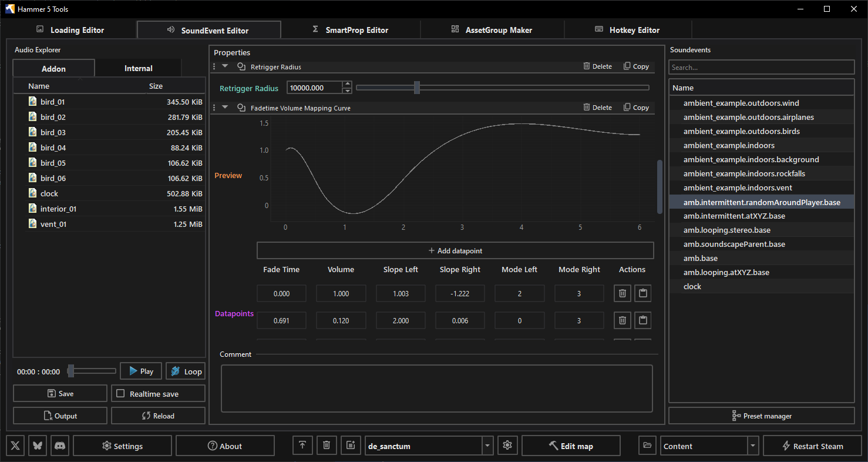The height and width of the screenshot is (462, 868).
Task: Delete the Retrigger Radius property
Action: (x=597, y=66)
